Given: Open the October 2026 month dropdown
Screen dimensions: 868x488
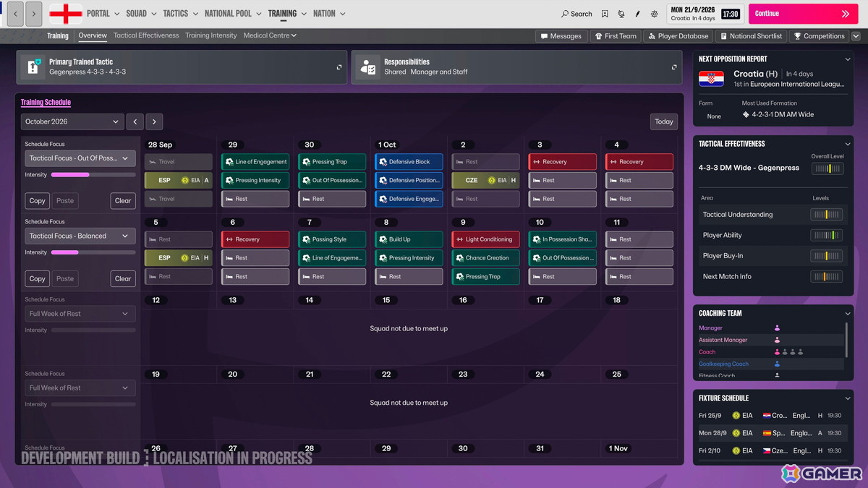Looking at the screenshot, I should 72,121.
